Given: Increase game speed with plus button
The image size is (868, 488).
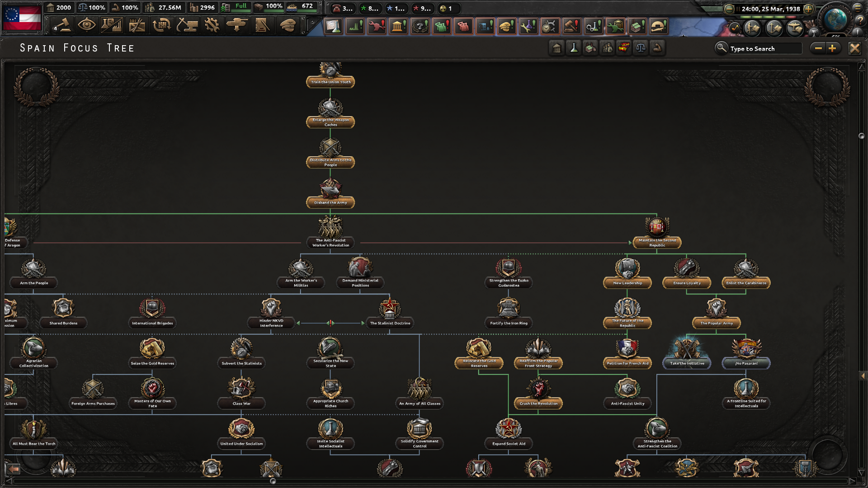Looking at the screenshot, I should 808,9.
